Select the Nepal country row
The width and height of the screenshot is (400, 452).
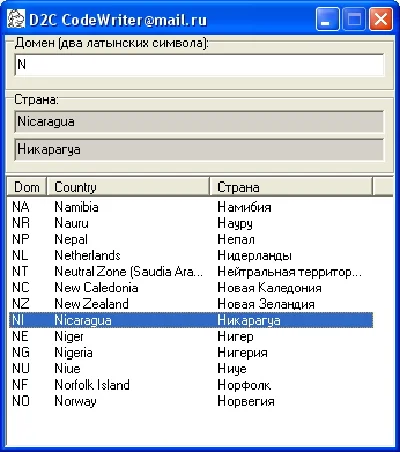pos(71,240)
